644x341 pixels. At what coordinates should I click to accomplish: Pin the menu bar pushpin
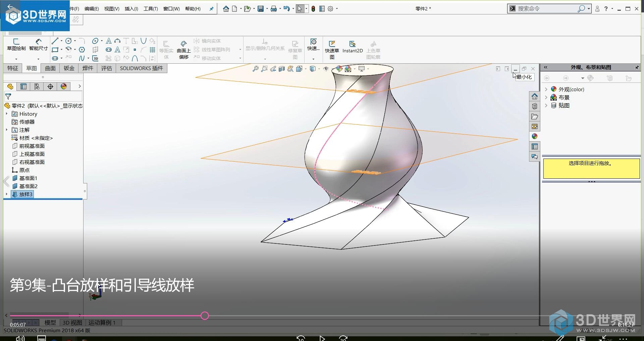click(211, 9)
